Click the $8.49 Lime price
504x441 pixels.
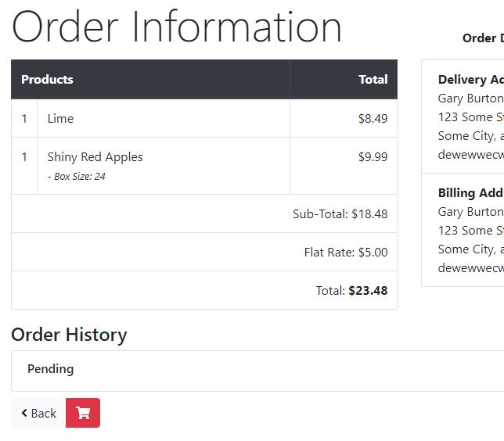(x=373, y=119)
